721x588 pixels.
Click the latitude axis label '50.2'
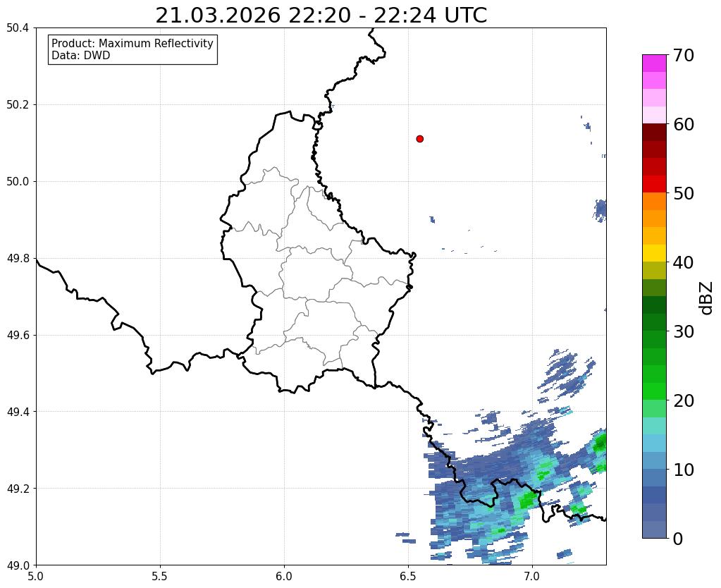(x=18, y=105)
